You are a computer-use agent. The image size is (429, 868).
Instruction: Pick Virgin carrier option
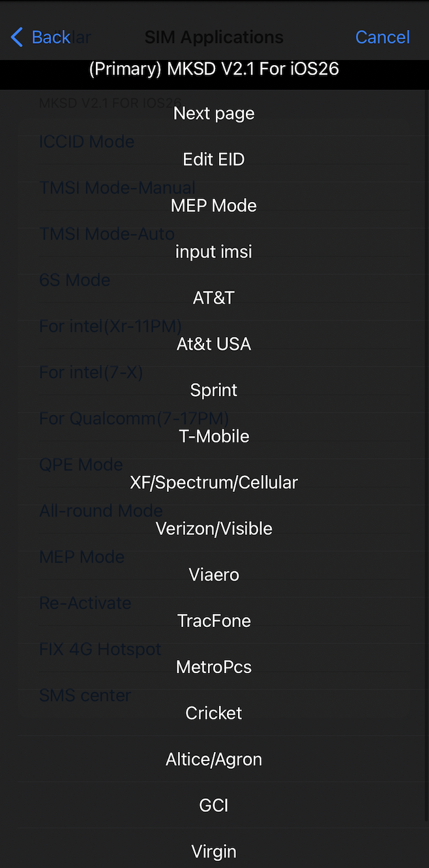click(x=214, y=852)
